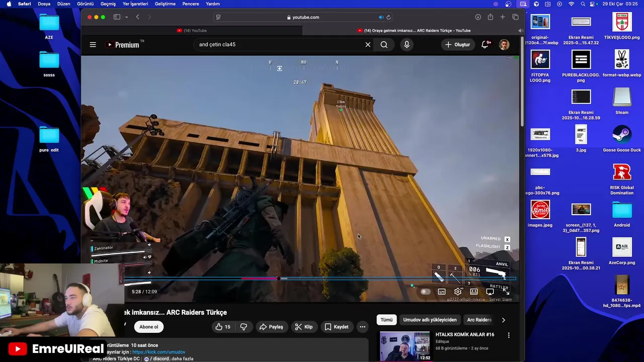
Task: Open the account avatar menu
Action: tap(504, 45)
